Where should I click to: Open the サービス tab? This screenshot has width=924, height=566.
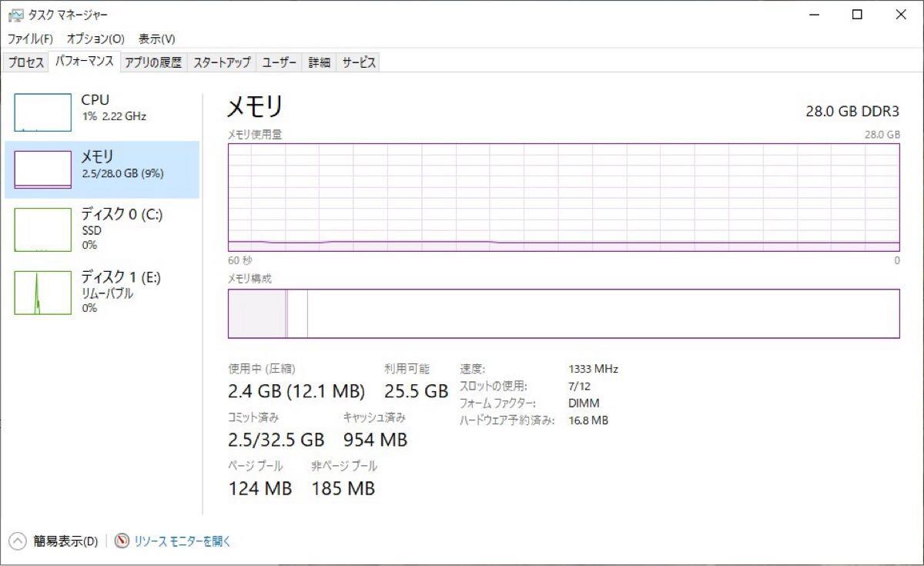point(359,63)
